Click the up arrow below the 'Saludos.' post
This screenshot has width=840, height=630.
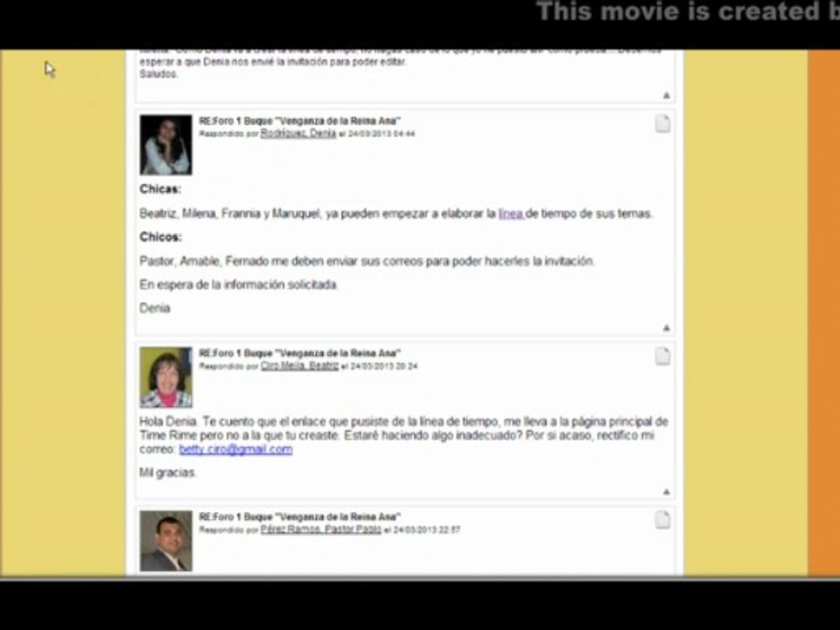coord(667,95)
